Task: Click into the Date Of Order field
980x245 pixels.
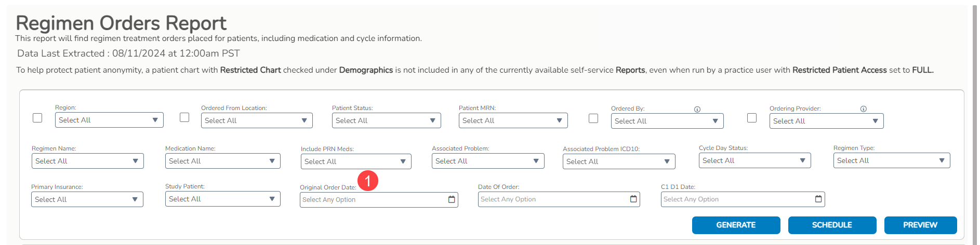Action: coord(551,199)
